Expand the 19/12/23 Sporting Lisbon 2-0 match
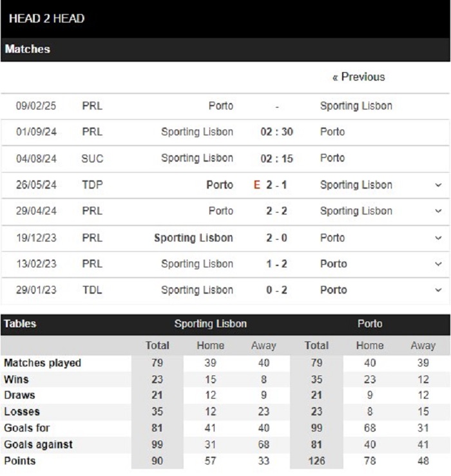Image resolution: width=451 pixels, height=476 pixels. tap(438, 238)
